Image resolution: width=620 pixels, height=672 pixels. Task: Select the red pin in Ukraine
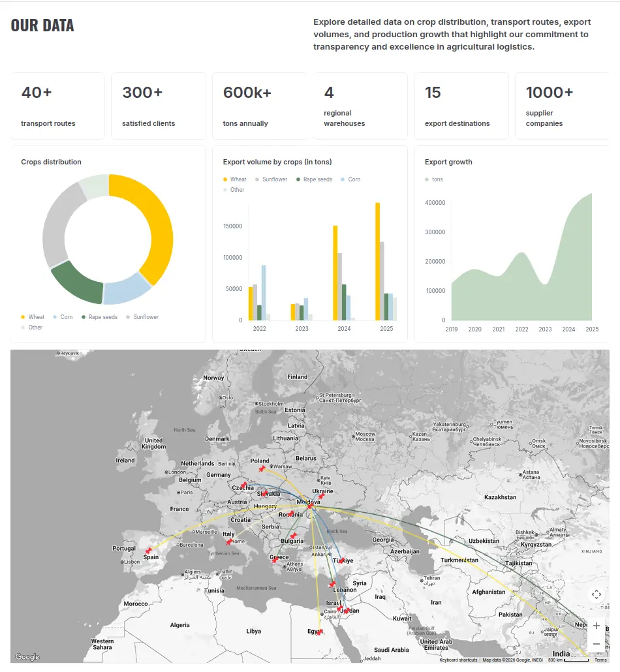pos(320,496)
